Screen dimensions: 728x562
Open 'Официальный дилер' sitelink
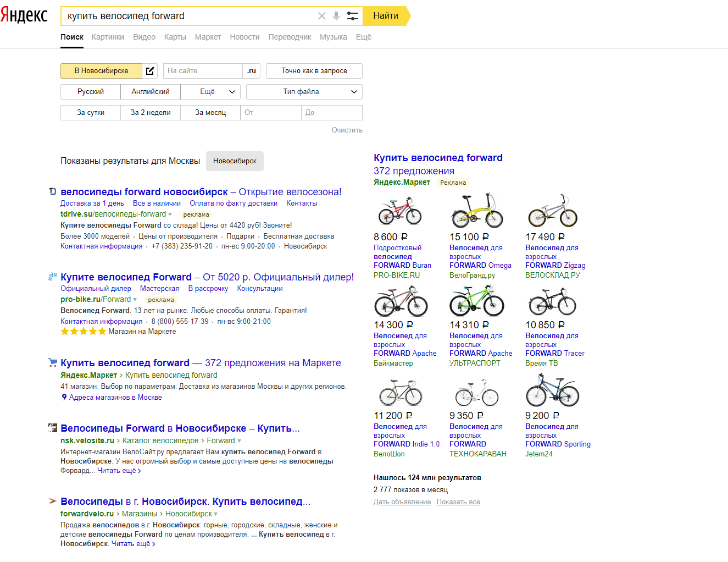point(96,289)
